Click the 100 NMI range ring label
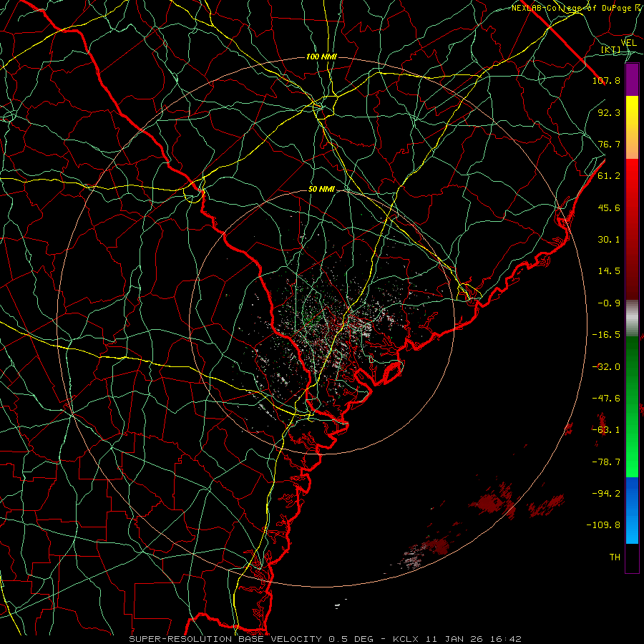The image size is (644, 644). [x=321, y=57]
